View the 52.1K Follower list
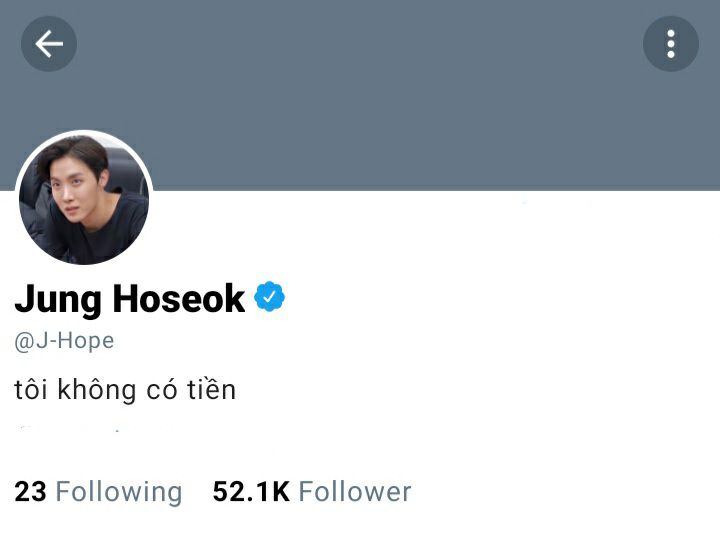 312,492
